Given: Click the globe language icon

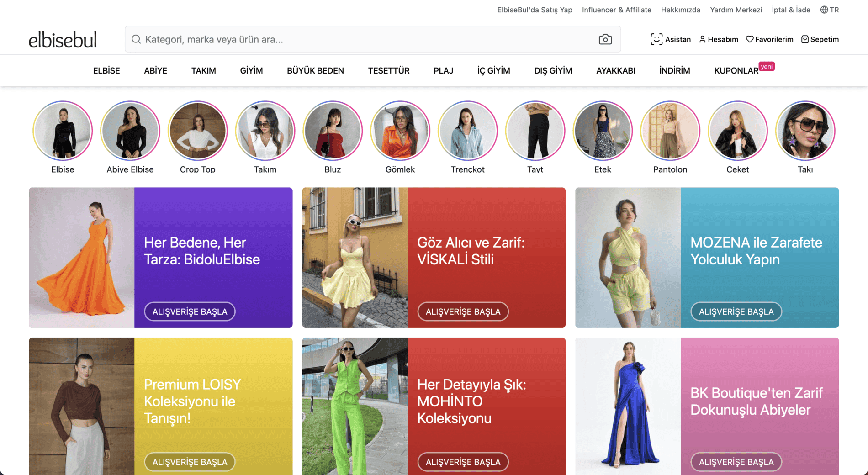Looking at the screenshot, I should click(824, 10).
